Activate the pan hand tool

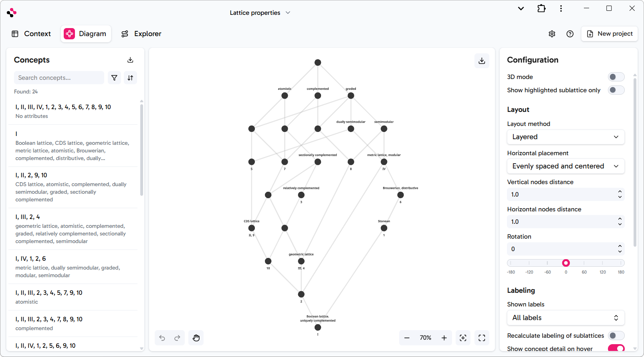[x=196, y=338]
